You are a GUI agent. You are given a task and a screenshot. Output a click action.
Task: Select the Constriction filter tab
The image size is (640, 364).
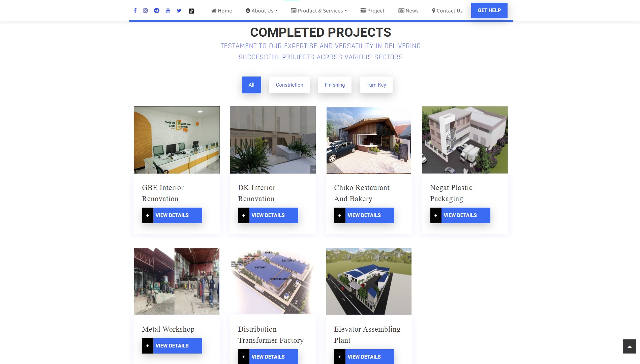289,85
